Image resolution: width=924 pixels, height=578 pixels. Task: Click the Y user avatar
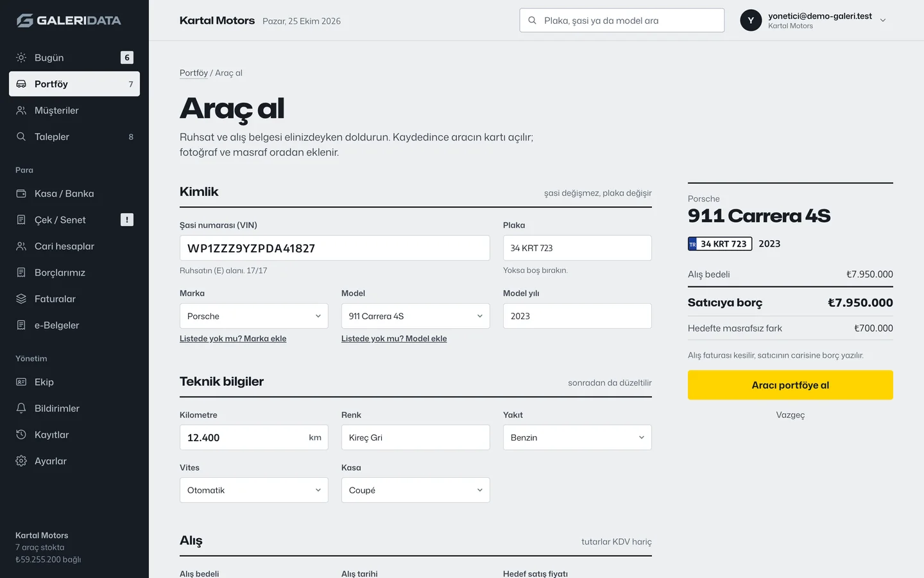coord(751,21)
